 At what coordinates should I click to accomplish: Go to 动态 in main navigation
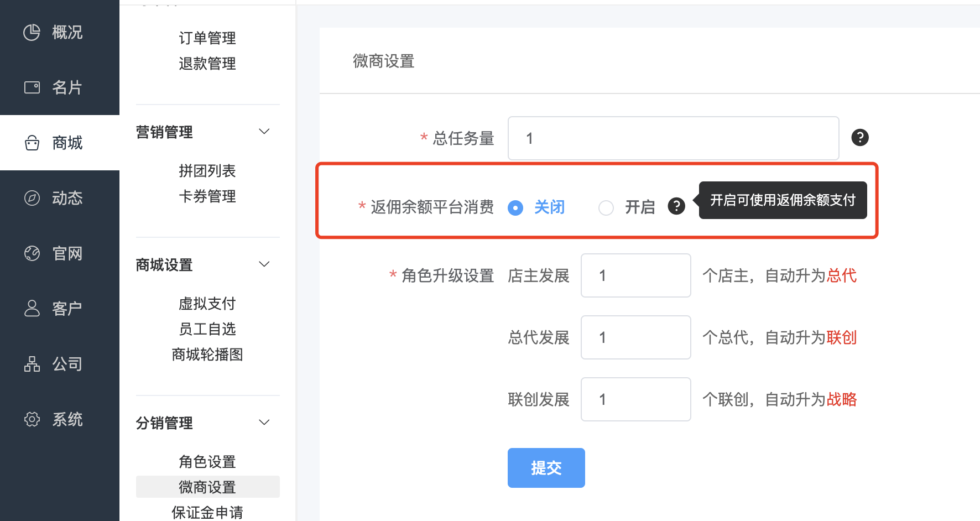(60, 198)
